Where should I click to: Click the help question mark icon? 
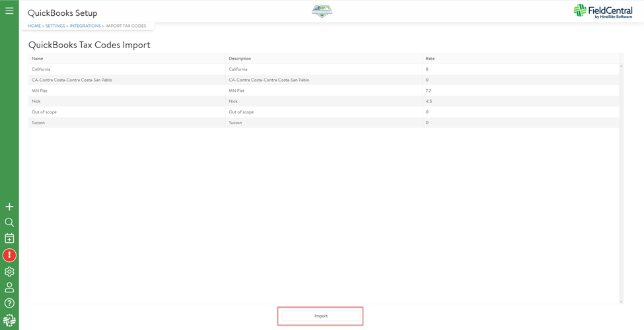9,304
